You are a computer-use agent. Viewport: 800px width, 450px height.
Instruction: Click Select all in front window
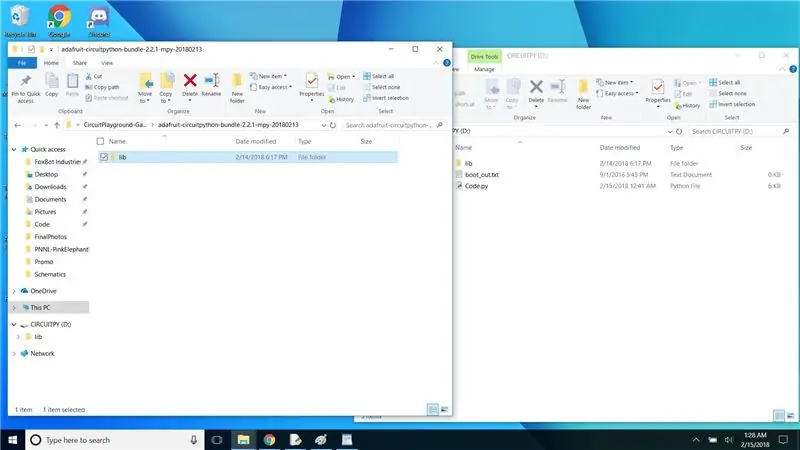click(379, 76)
